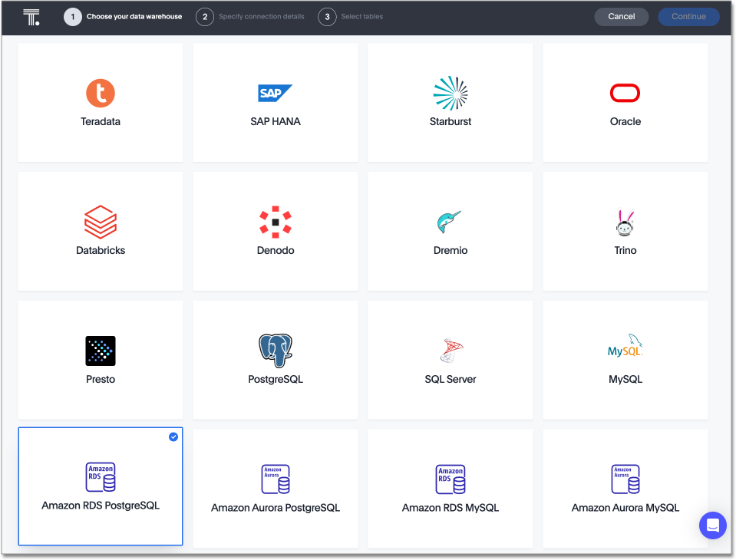Choose the Amazon RDS MySQL tile
The image size is (736, 560).
tap(450, 477)
